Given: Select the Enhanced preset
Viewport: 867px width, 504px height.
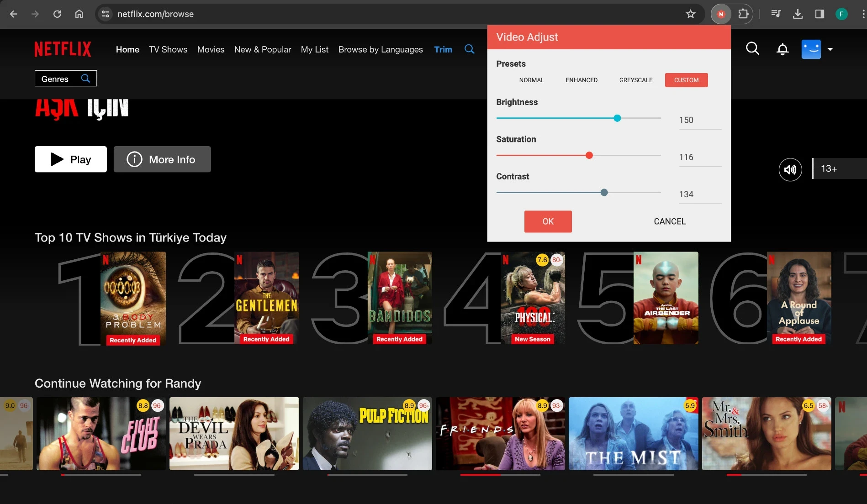Looking at the screenshot, I should pos(582,80).
